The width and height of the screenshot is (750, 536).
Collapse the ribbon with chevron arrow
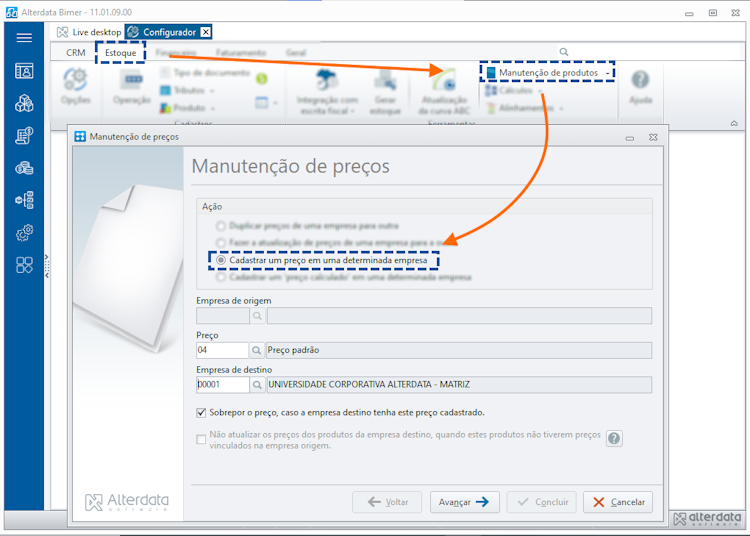pos(734,123)
